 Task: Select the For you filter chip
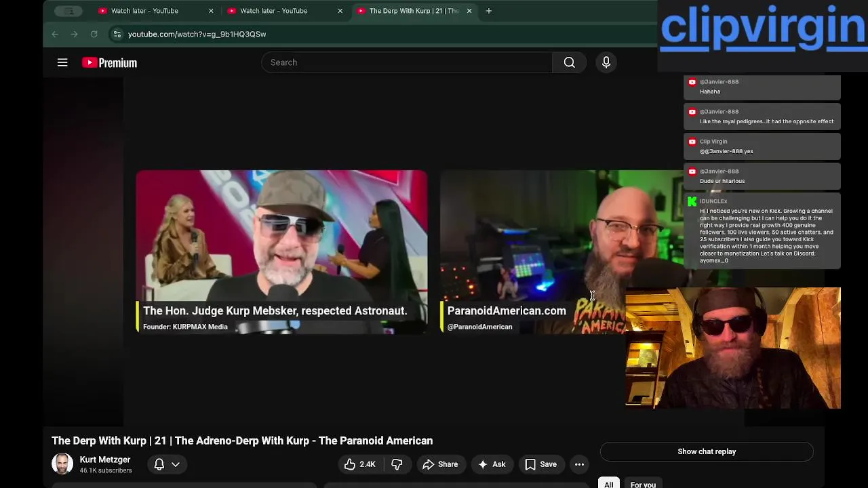(x=643, y=484)
